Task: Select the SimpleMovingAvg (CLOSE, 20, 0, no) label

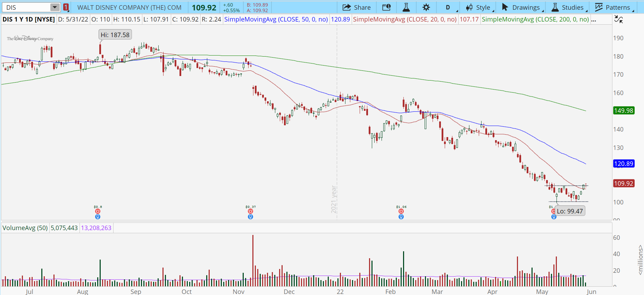Action: (405, 19)
